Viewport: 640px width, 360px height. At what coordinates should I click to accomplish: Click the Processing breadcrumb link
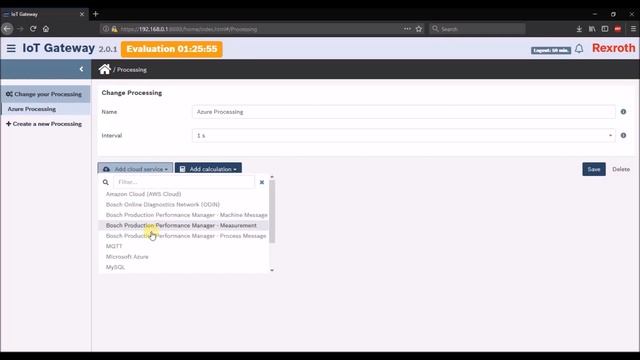tap(131, 70)
